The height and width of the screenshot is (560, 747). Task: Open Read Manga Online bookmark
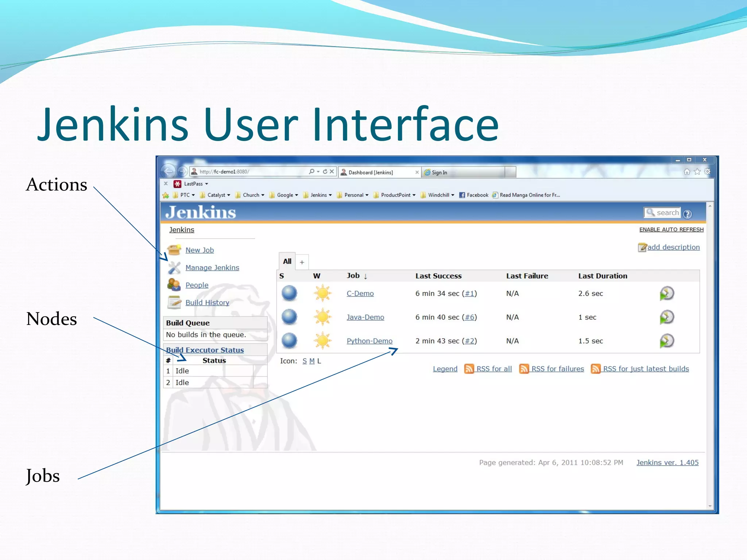click(x=526, y=195)
